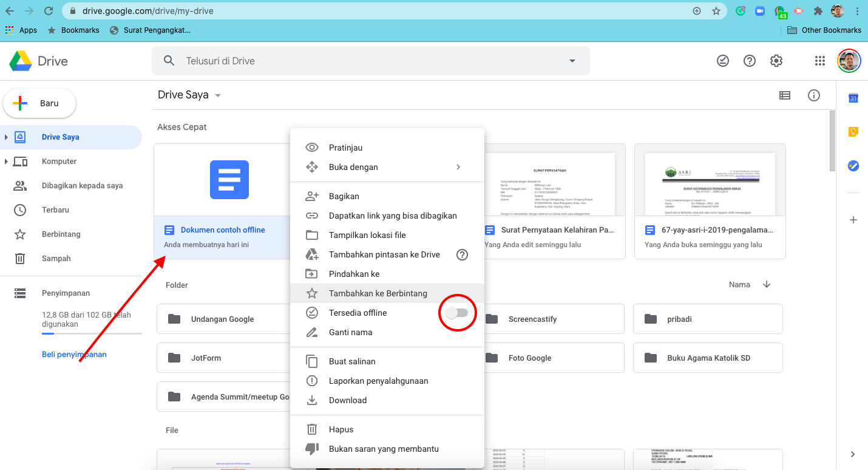Go back with the browser back arrow
The width and height of the screenshot is (868, 470).
point(9,11)
